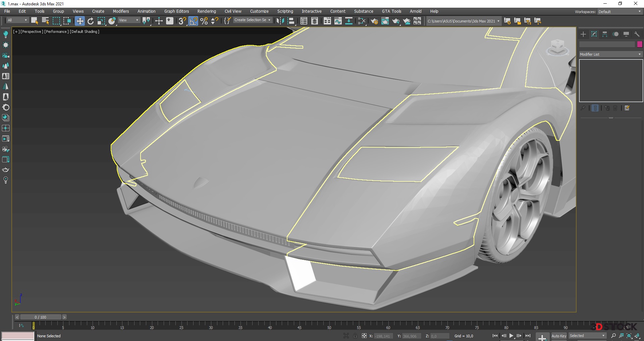Open the Workspaces Default dropdown
This screenshot has width=644, height=341.
(620, 12)
